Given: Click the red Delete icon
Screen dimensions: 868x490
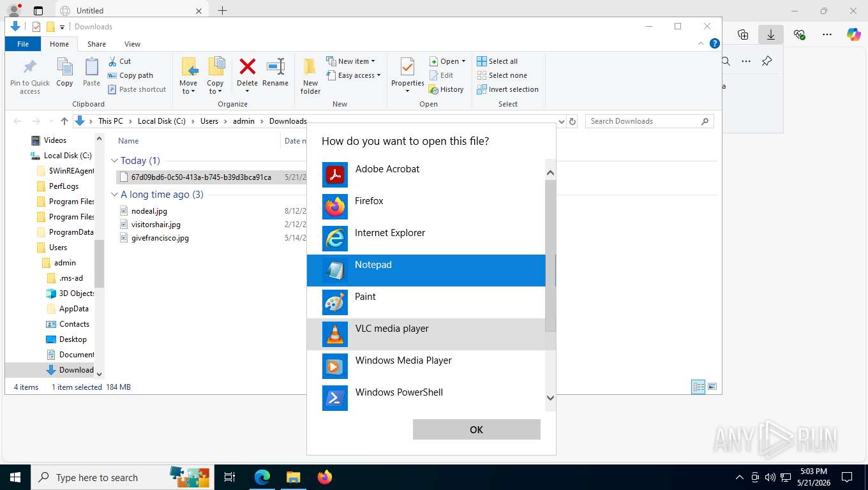Looking at the screenshot, I should coord(247,66).
